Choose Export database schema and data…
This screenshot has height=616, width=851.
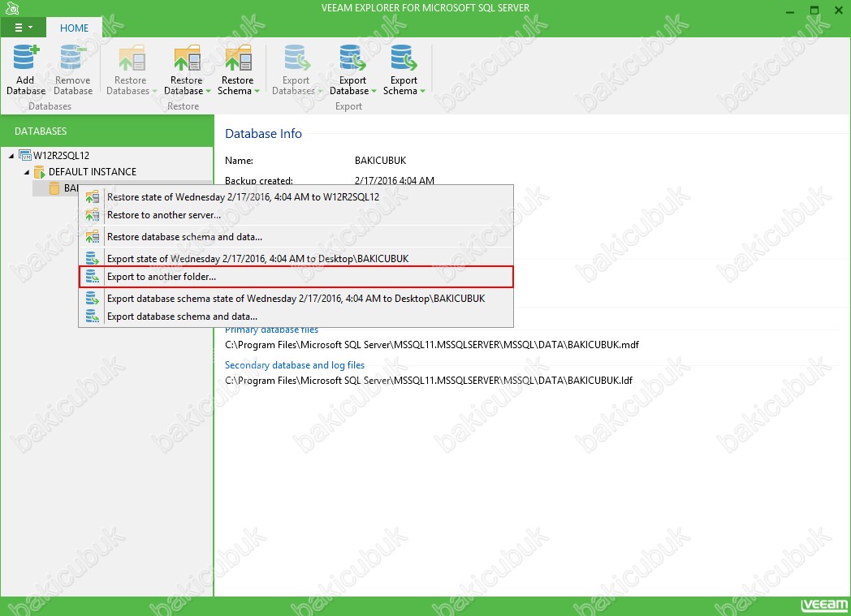point(296,317)
